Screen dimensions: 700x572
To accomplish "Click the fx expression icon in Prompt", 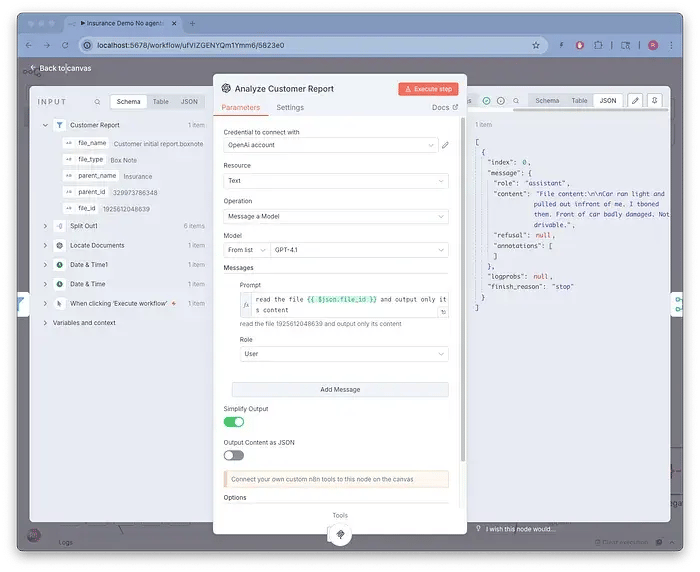I will coord(246,305).
